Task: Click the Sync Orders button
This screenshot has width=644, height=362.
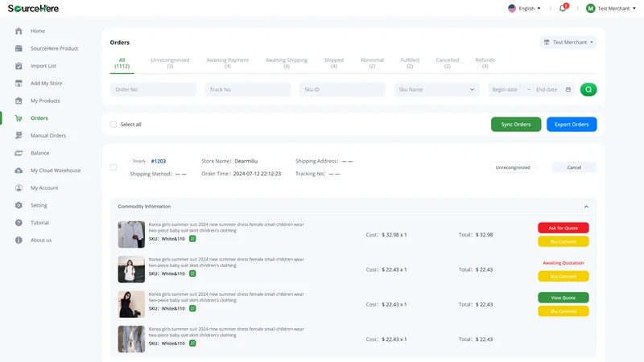Action: (516, 125)
